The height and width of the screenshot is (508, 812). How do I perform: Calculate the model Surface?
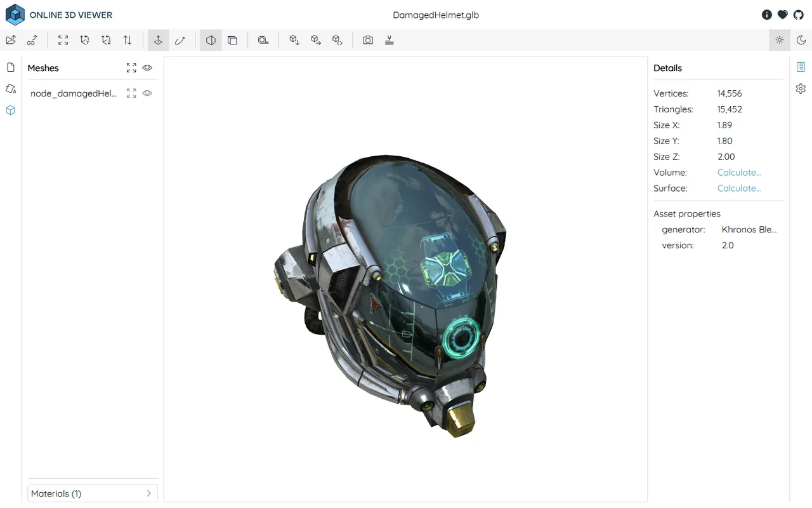[x=739, y=189]
